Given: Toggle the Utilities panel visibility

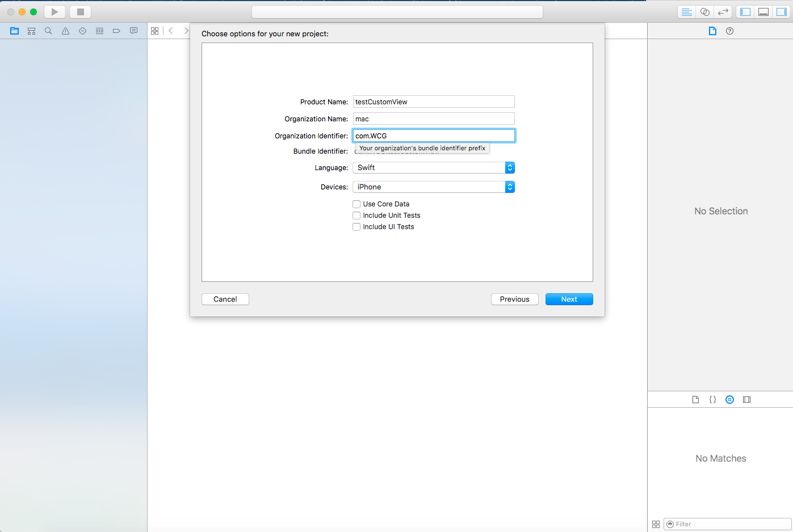Looking at the screenshot, I should point(782,12).
